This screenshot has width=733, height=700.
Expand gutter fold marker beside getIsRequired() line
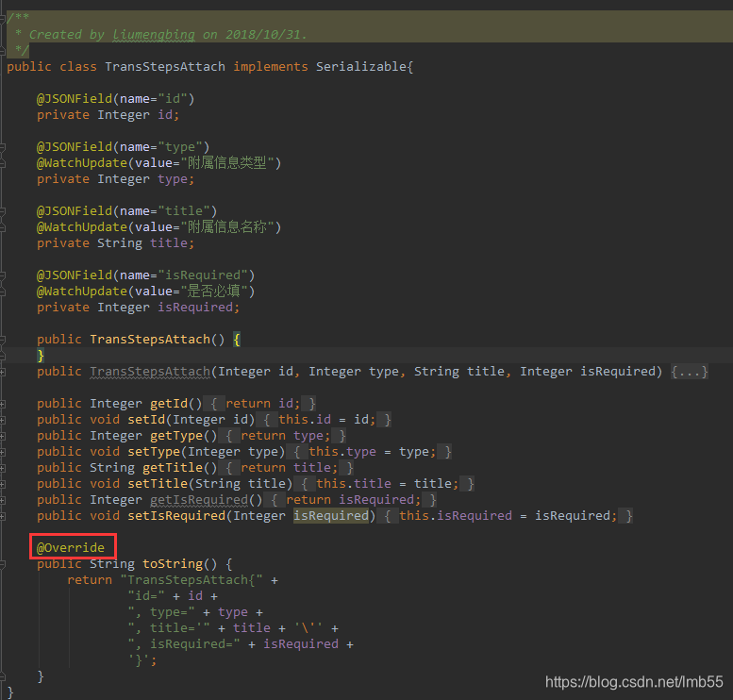(2, 500)
